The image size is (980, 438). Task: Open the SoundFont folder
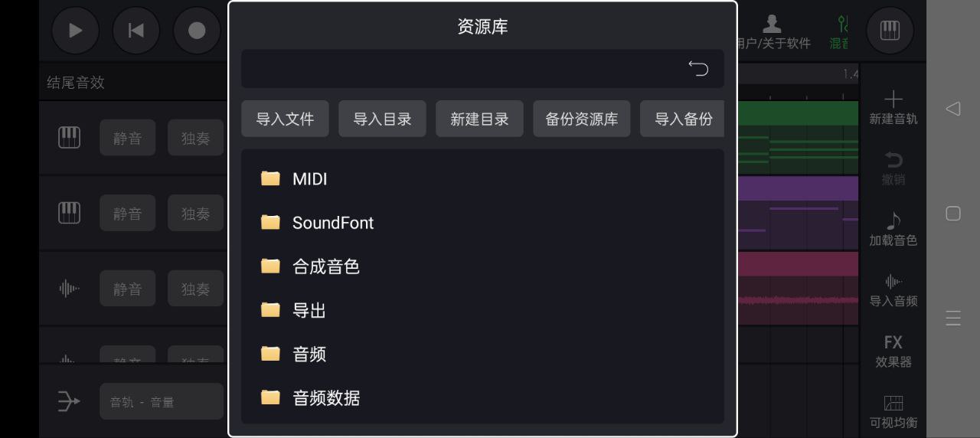pyautogui.click(x=332, y=223)
